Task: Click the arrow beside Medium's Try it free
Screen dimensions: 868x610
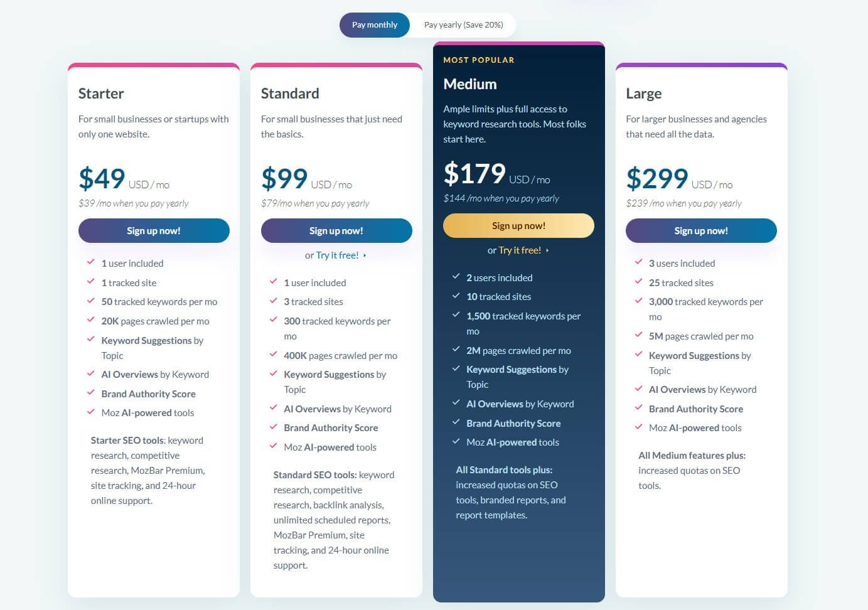Action: (546, 250)
